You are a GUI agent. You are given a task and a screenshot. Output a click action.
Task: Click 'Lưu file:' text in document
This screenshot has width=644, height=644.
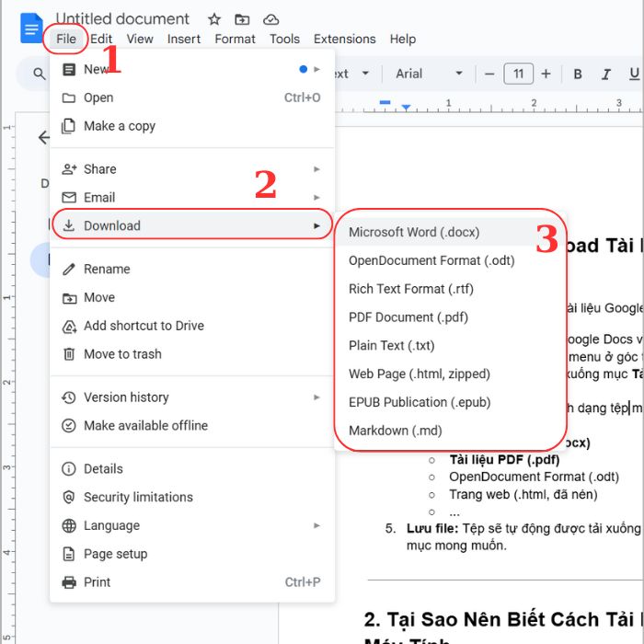click(x=432, y=528)
